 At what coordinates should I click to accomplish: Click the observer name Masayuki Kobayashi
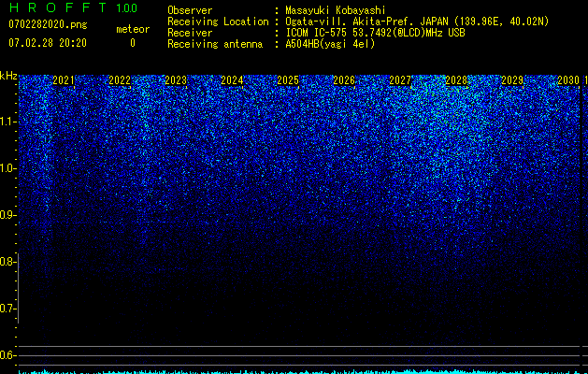click(x=336, y=10)
